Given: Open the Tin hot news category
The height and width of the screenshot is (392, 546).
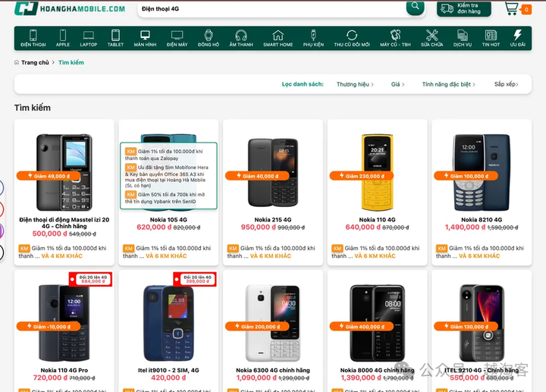Looking at the screenshot, I should coord(491,38).
